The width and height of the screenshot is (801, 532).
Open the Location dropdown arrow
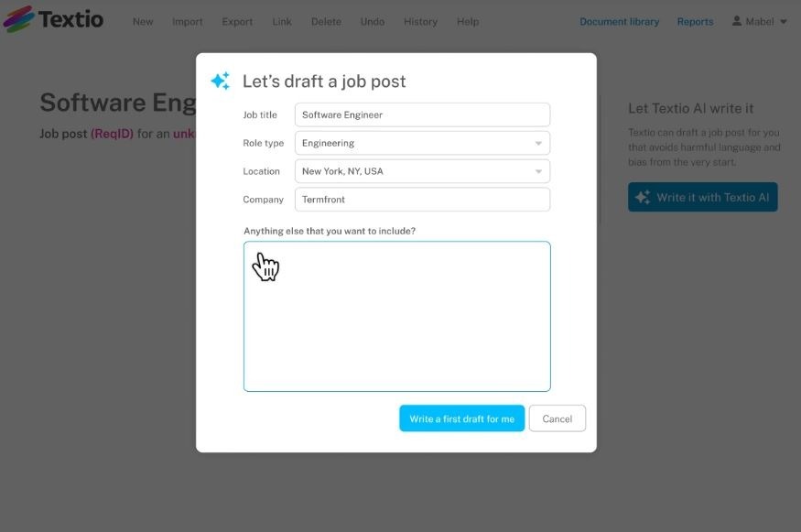[x=538, y=171]
